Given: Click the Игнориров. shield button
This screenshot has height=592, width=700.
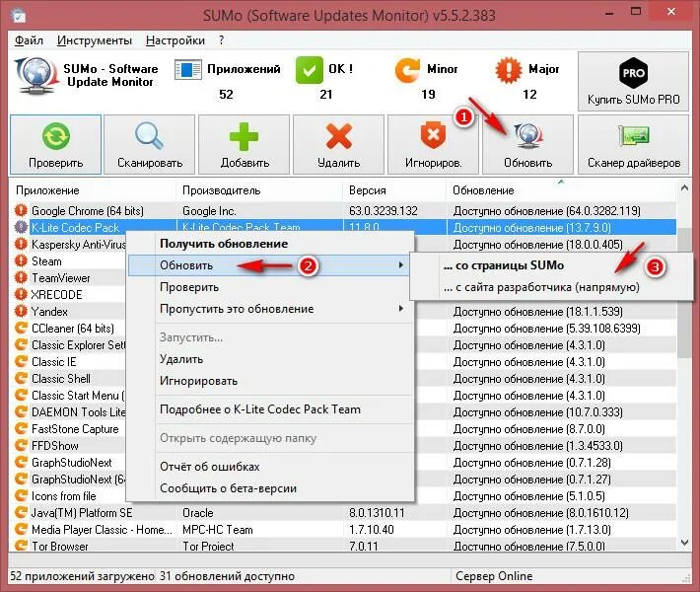Looking at the screenshot, I should pyautogui.click(x=434, y=144).
